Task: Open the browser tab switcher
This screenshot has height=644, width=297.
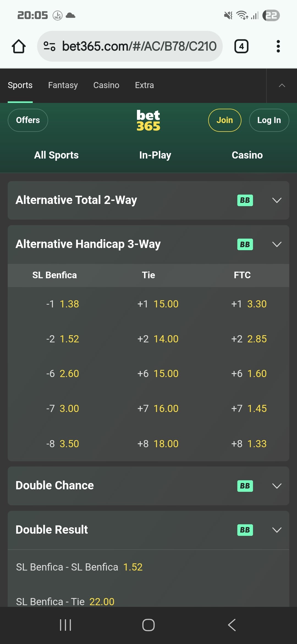Action: pos(241,46)
